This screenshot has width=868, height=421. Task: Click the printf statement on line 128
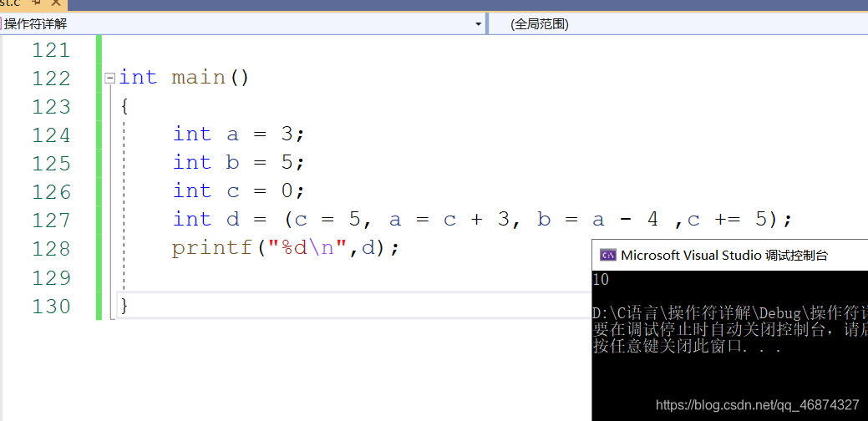point(285,249)
